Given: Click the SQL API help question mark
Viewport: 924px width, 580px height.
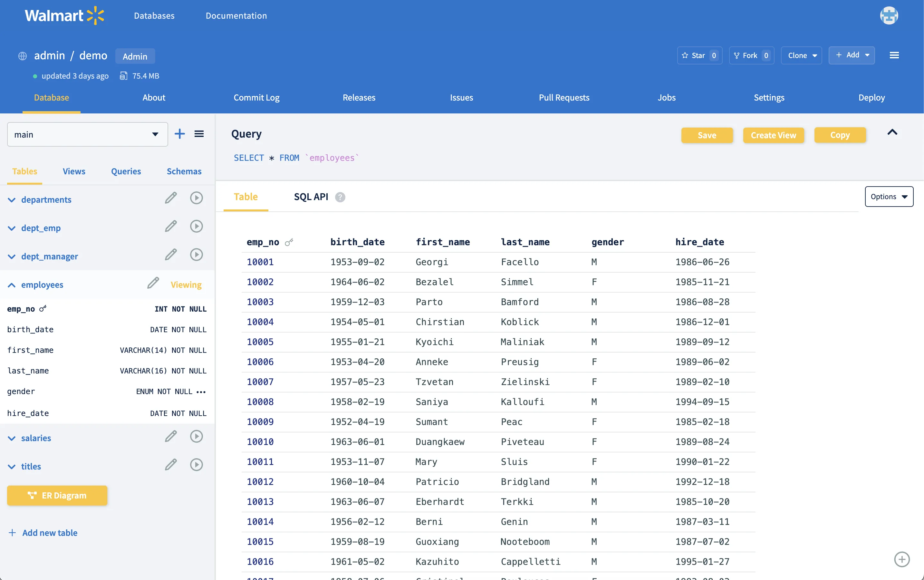Looking at the screenshot, I should pos(340,197).
